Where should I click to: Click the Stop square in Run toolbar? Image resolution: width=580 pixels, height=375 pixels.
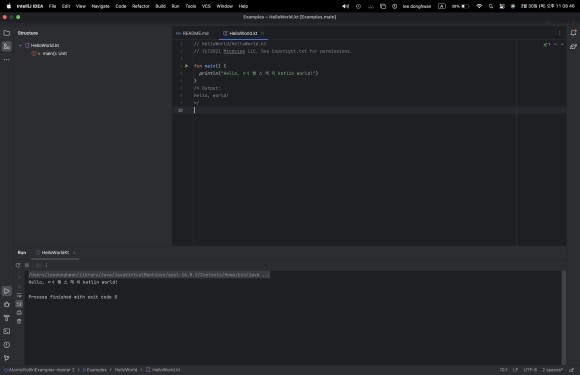(x=27, y=265)
